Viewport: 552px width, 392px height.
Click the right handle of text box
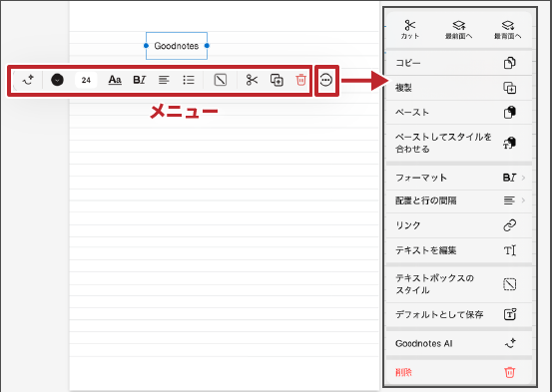pos(207,46)
